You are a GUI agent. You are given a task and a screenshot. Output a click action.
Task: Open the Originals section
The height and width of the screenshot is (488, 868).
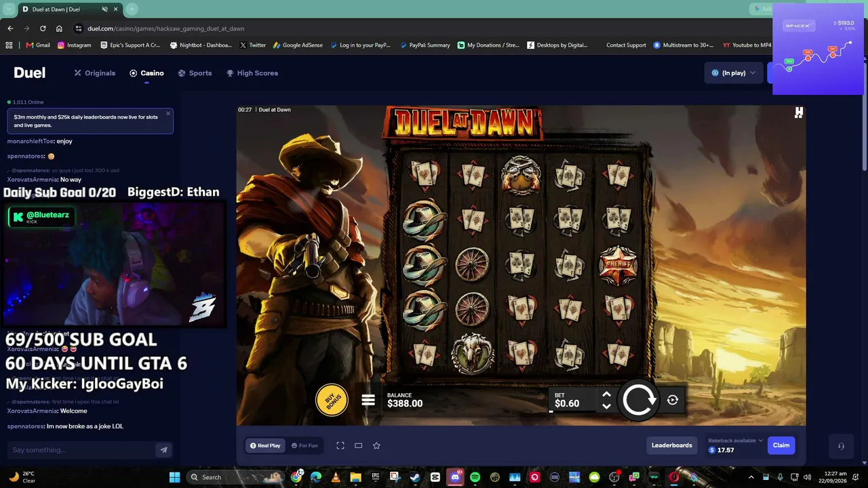(95, 73)
